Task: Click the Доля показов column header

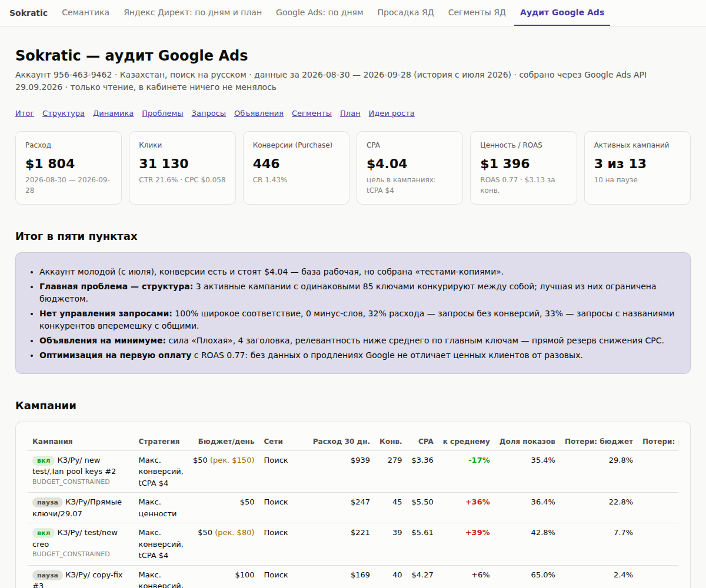Action: tap(527, 442)
